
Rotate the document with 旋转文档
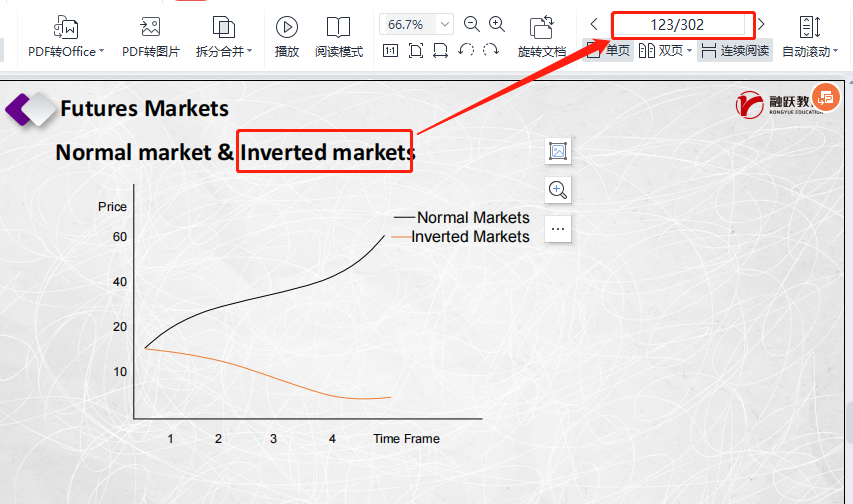pos(542,27)
